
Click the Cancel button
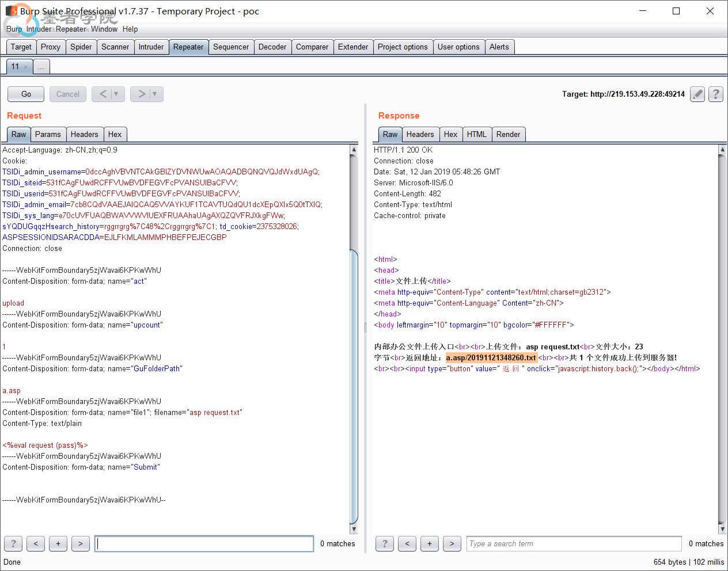click(68, 94)
